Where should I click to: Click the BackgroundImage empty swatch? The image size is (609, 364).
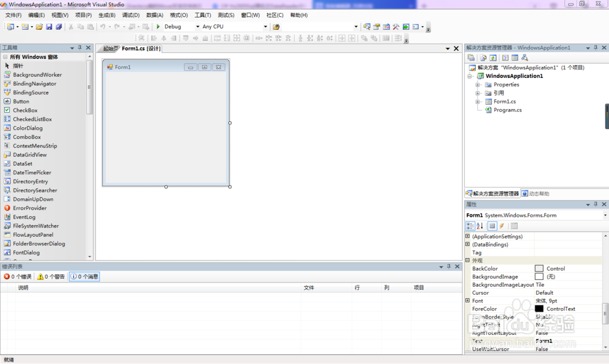pyautogui.click(x=539, y=277)
